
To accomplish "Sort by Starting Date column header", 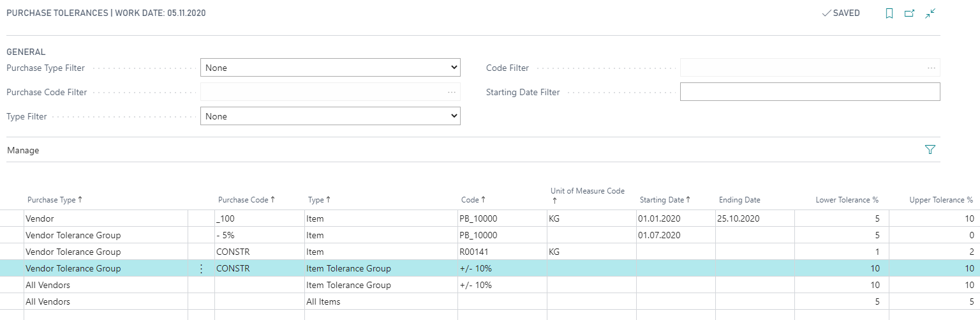I will pos(665,200).
